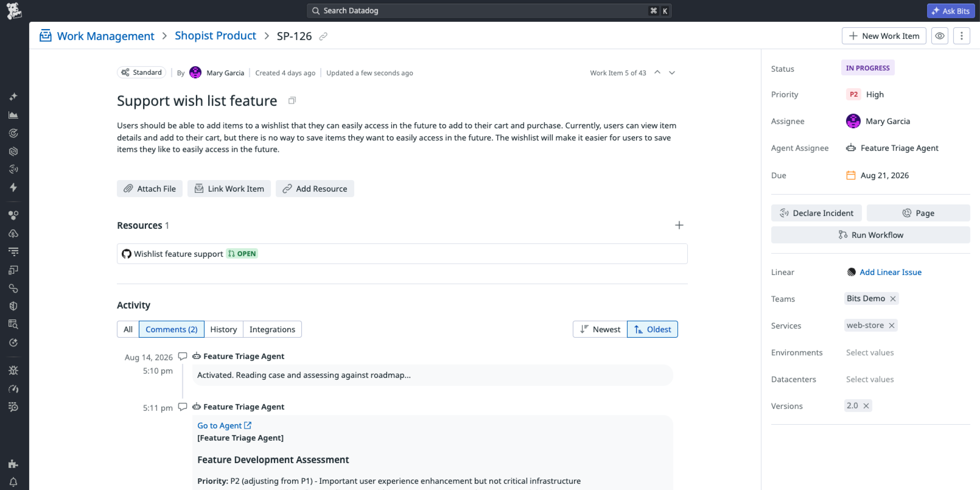
Task: Open the siren sidebar icon
Action: coord(13,169)
